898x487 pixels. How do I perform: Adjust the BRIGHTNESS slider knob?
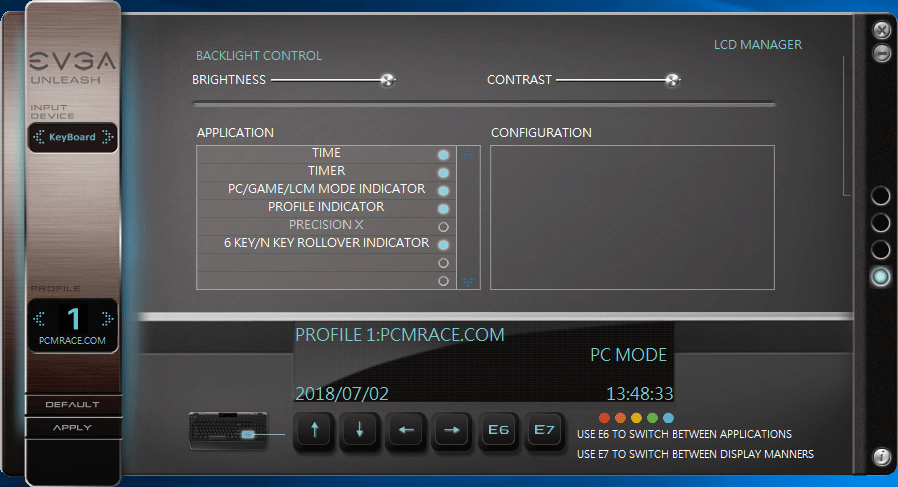tap(388, 80)
